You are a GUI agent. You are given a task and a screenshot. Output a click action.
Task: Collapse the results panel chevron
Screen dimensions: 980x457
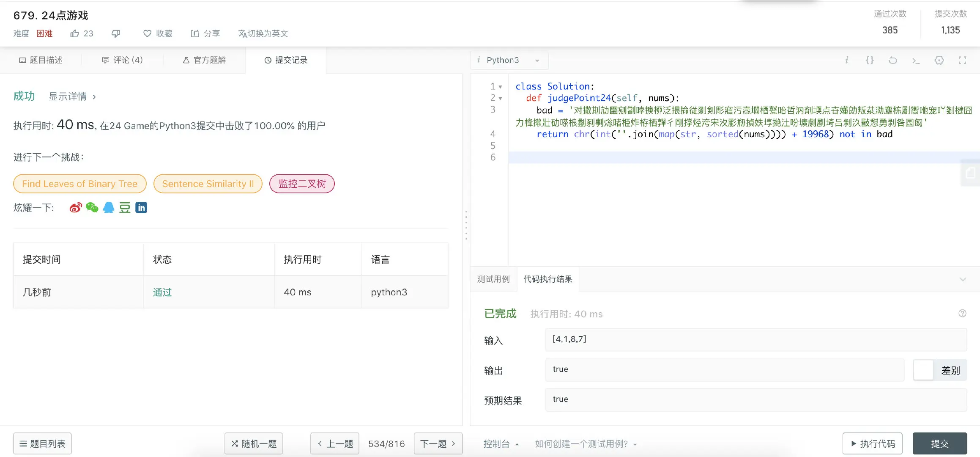click(963, 279)
